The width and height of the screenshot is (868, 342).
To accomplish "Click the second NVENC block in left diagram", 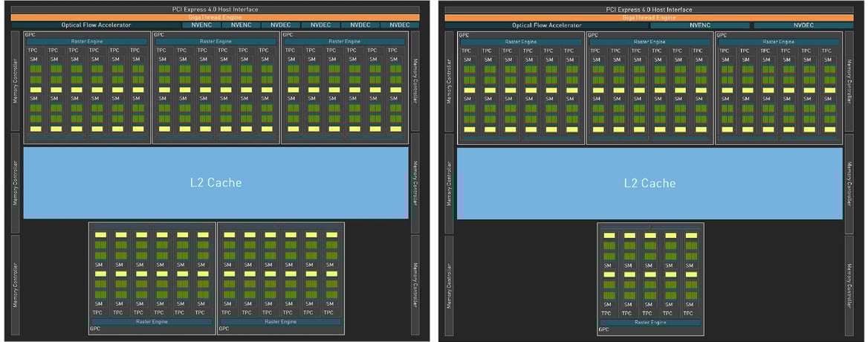I will click(241, 25).
